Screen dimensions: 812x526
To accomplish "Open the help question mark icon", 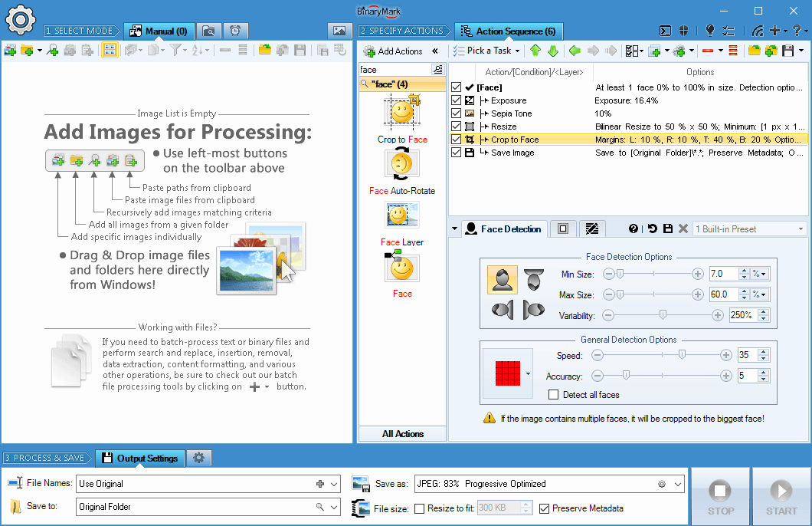I will click(x=634, y=228).
